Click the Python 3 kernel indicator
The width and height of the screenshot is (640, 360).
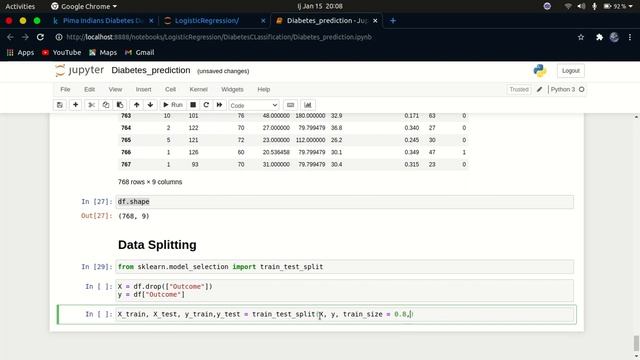pos(567,89)
